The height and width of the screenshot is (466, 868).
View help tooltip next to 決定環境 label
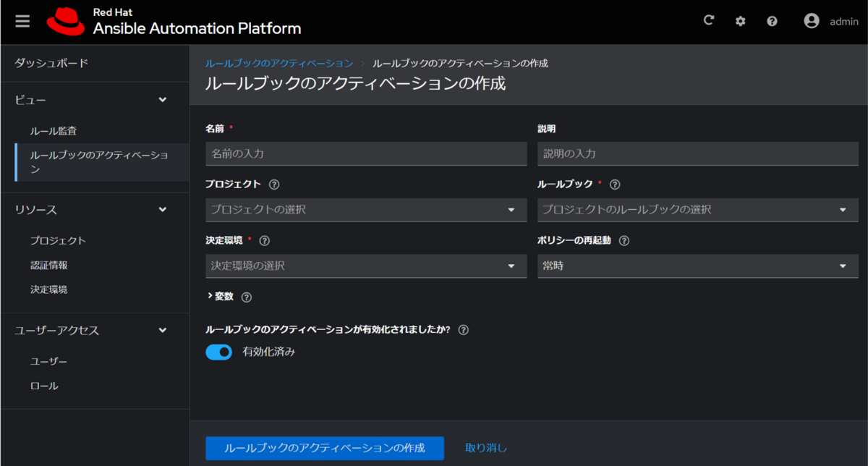click(264, 240)
